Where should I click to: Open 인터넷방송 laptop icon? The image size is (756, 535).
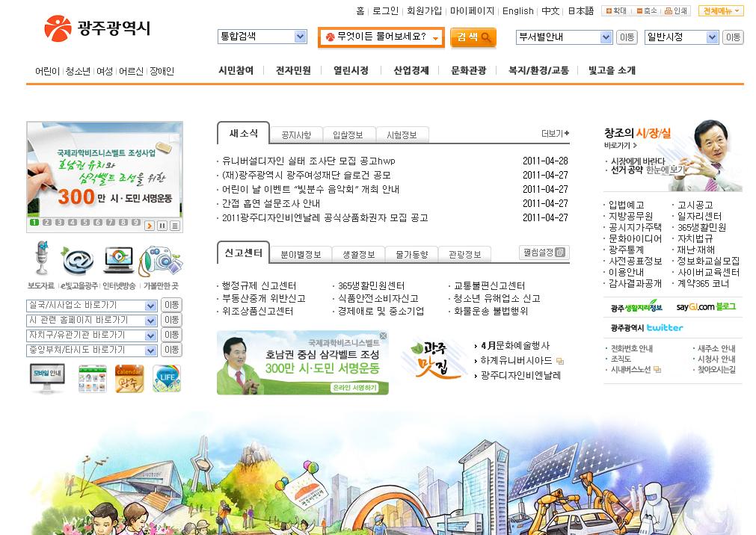point(118,259)
